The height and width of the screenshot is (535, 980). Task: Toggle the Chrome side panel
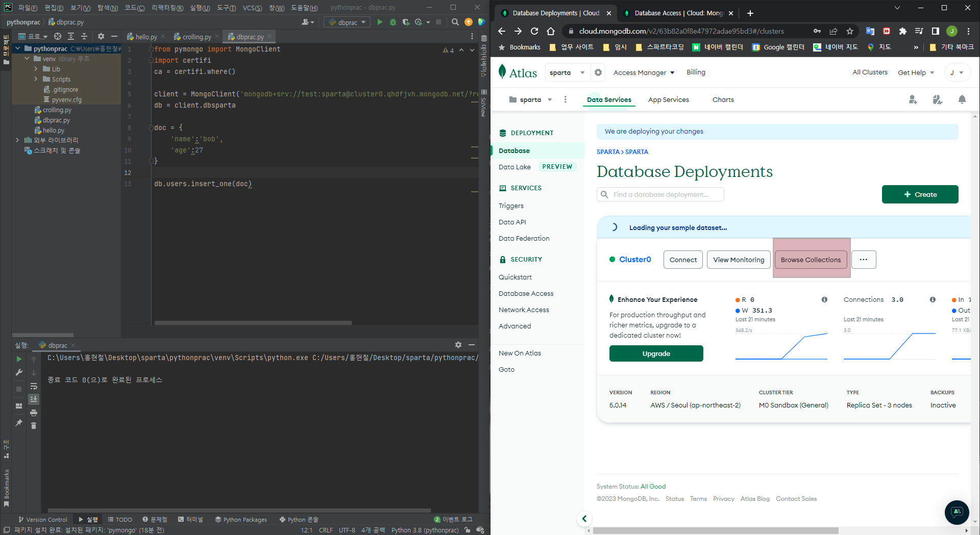tap(936, 31)
